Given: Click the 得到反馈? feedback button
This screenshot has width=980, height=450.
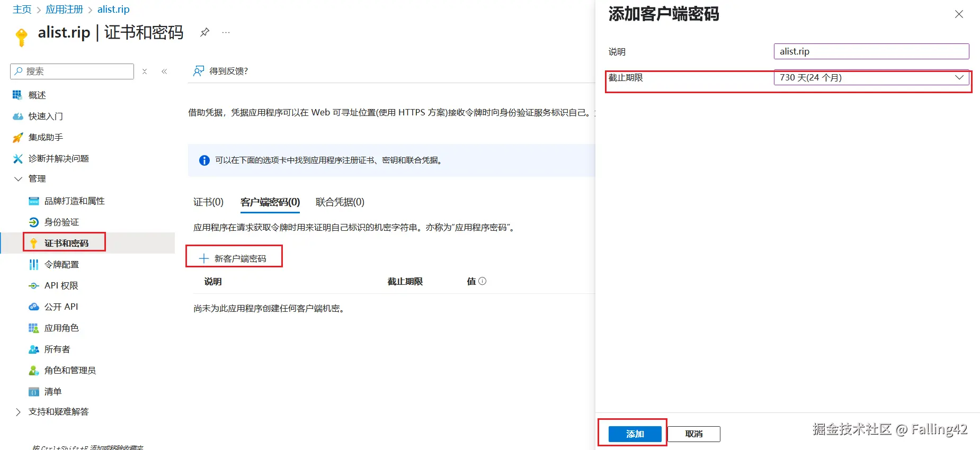Looking at the screenshot, I should pos(220,71).
